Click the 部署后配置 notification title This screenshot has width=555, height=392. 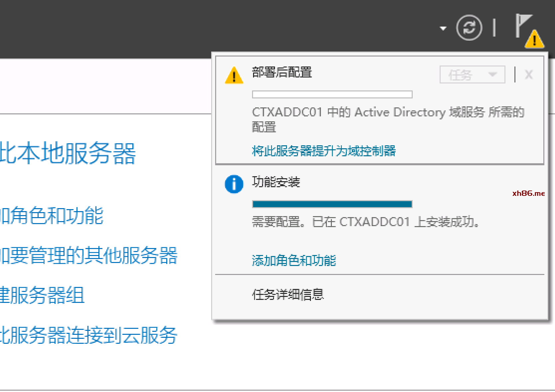pyautogui.click(x=282, y=72)
